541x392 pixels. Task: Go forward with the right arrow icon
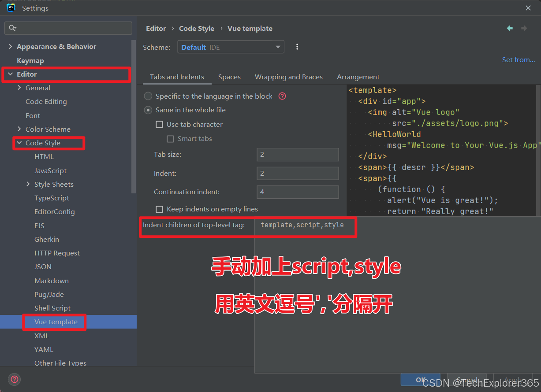[x=524, y=28]
